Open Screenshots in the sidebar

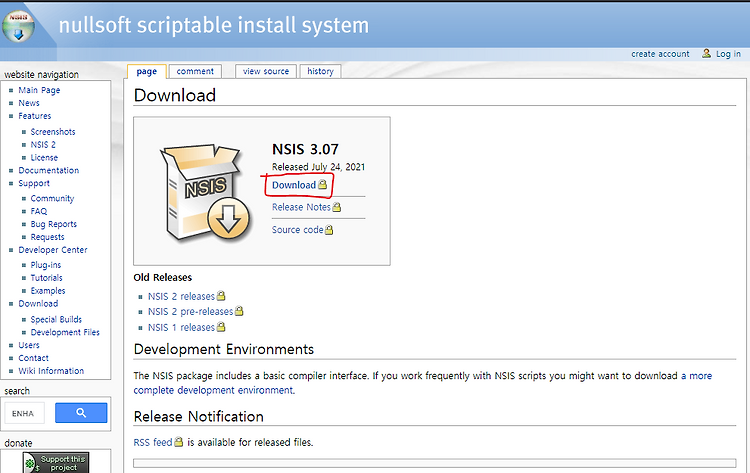click(x=53, y=132)
